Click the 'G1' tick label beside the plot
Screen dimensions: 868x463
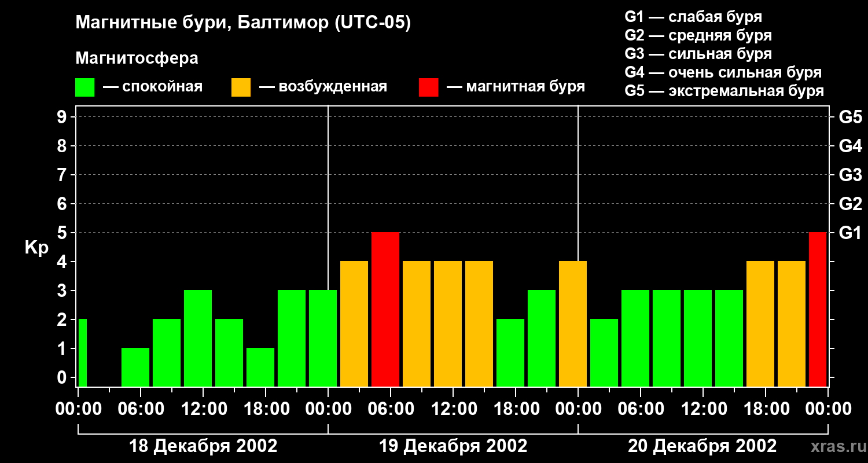click(x=850, y=233)
